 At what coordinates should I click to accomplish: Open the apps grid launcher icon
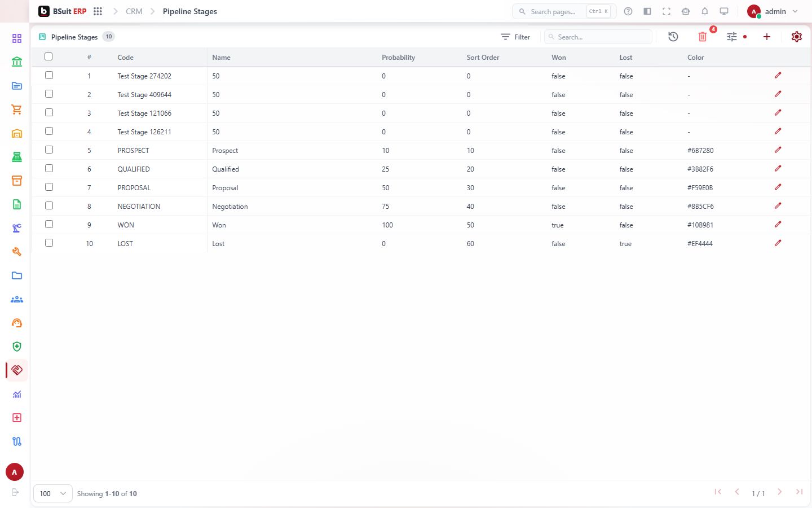point(98,11)
